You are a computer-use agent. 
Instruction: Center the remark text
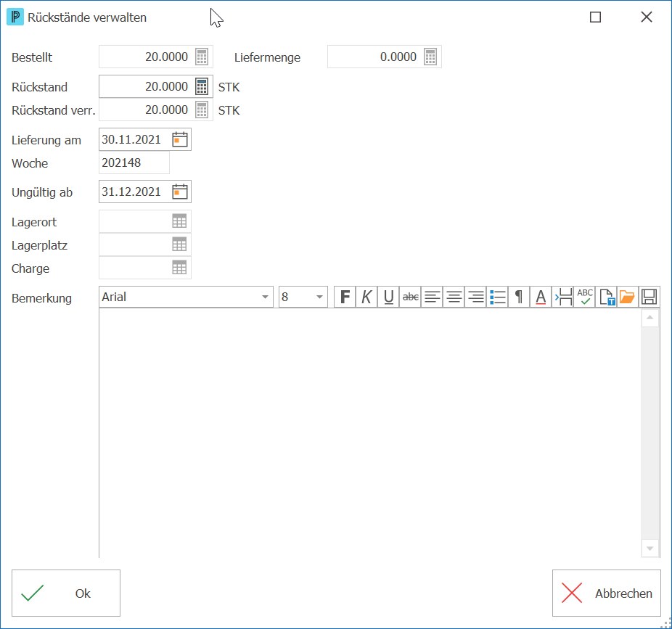pyautogui.click(x=454, y=297)
